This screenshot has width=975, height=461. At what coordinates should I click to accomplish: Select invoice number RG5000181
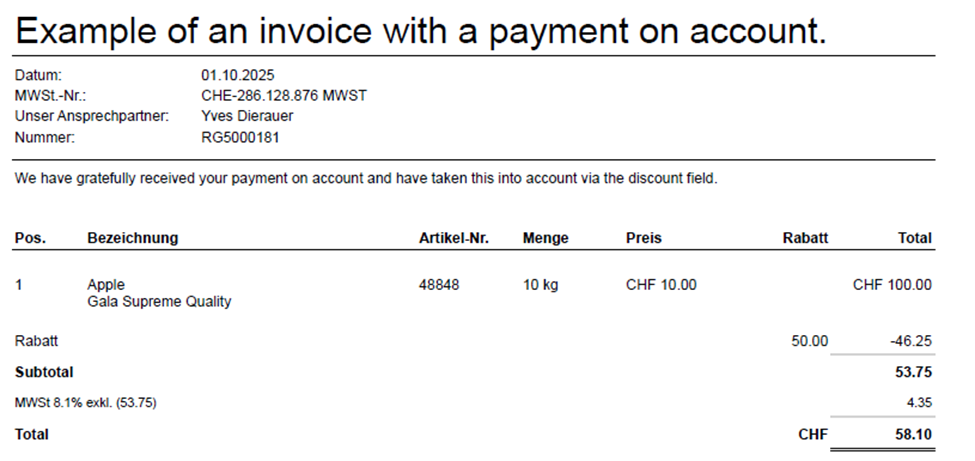[240, 137]
